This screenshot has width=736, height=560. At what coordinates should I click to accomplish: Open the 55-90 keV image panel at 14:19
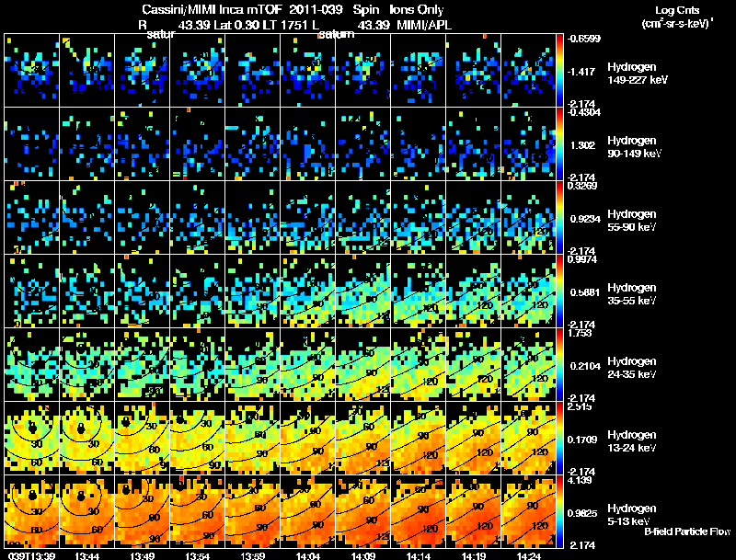474,218
